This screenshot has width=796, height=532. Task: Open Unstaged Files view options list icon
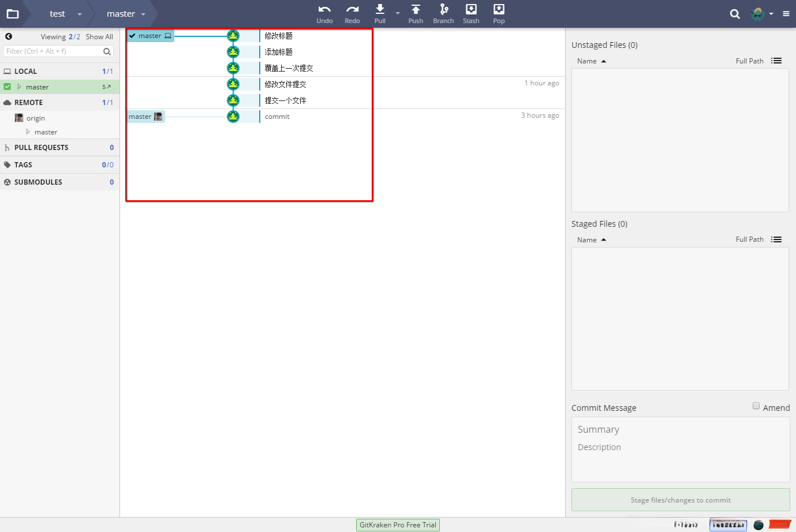tap(776, 61)
